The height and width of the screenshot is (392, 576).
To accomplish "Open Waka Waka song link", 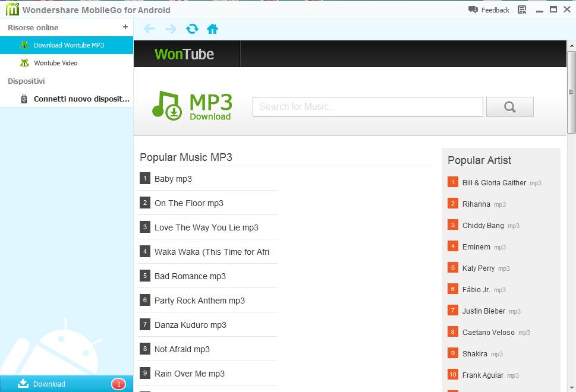I will pyautogui.click(x=212, y=252).
